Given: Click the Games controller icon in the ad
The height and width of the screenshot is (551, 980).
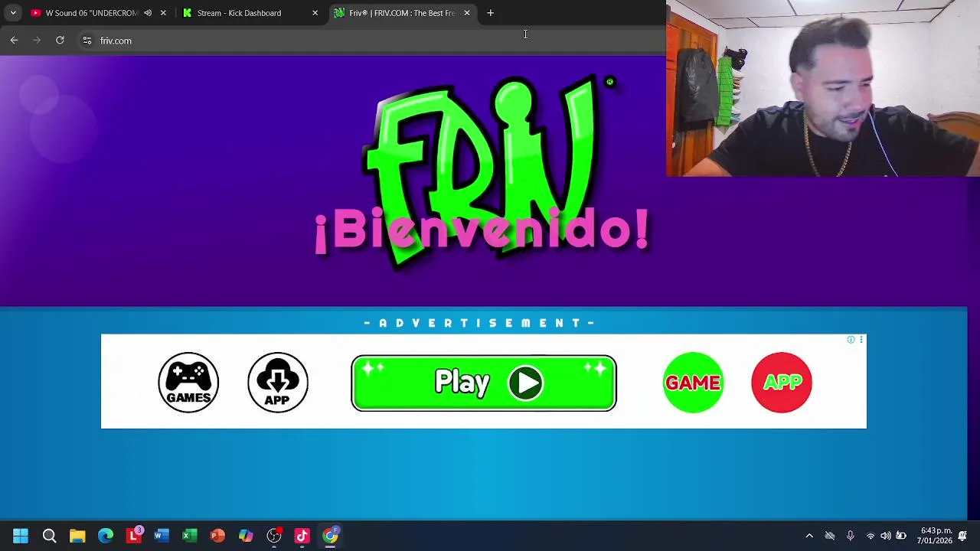Looking at the screenshot, I should (188, 383).
